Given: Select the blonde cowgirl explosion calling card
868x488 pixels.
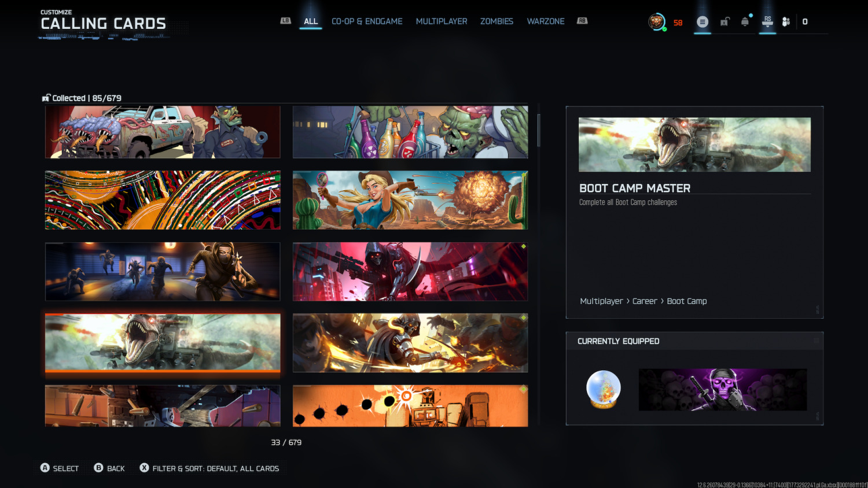Looking at the screenshot, I should coord(410,200).
